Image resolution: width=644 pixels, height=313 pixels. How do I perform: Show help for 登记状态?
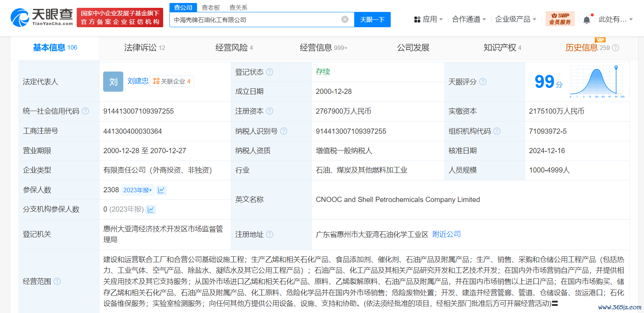click(270, 72)
